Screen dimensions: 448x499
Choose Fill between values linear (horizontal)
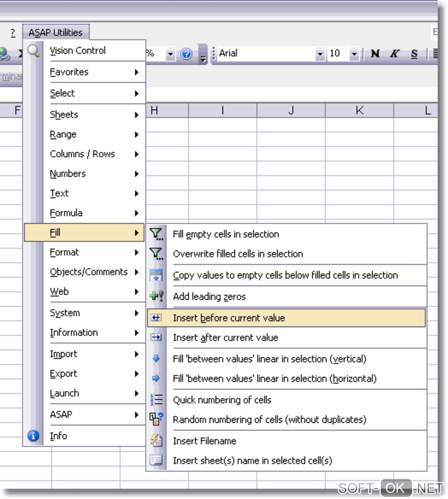pos(286,379)
